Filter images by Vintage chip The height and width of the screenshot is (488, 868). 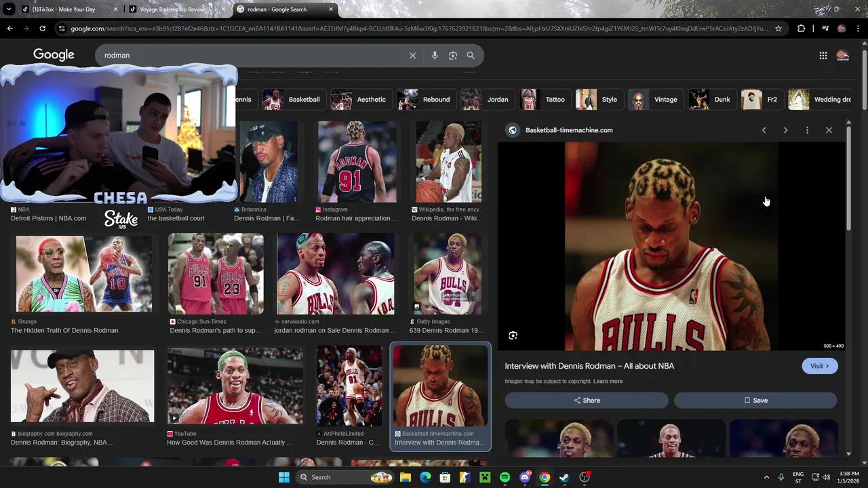click(x=654, y=100)
